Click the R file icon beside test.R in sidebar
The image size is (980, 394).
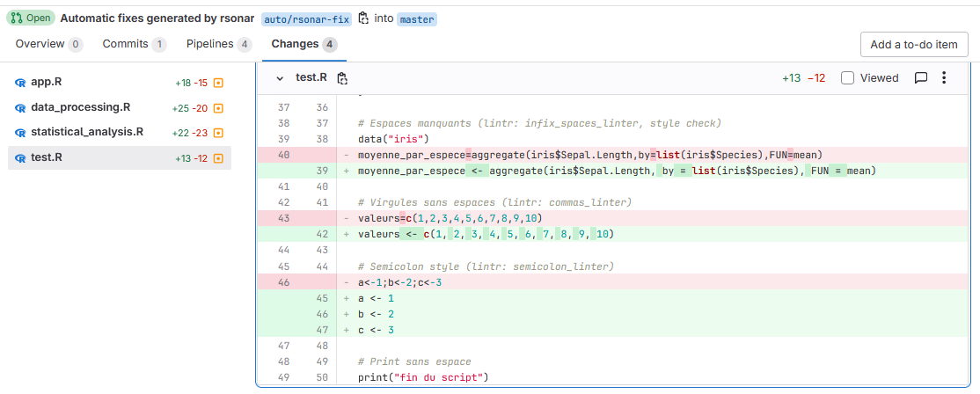pyautogui.click(x=19, y=158)
